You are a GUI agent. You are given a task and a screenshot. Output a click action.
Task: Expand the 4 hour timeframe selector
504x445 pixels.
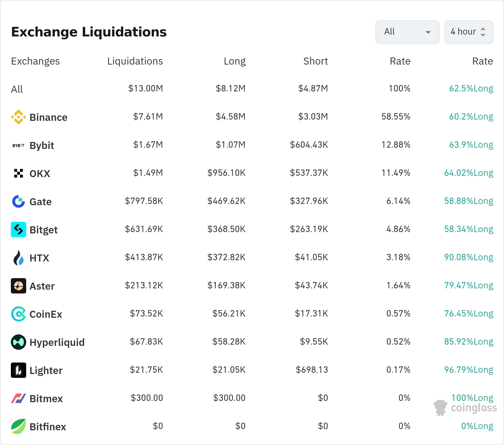point(469,32)
